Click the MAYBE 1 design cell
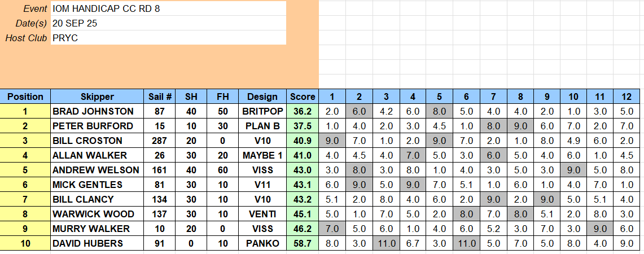The image size is (644, 254). click(262, 155)
